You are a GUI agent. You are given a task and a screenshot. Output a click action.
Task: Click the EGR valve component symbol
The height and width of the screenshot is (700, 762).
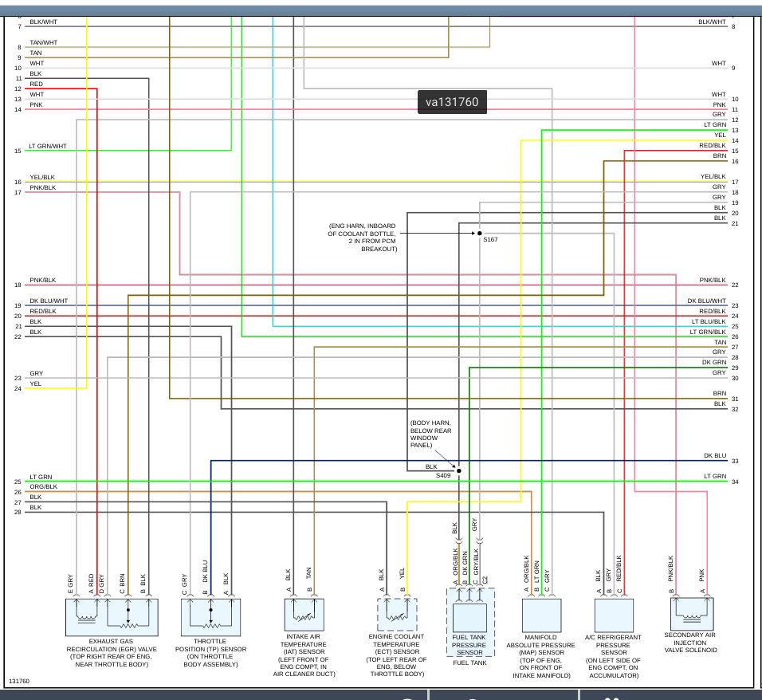[112, 617]
